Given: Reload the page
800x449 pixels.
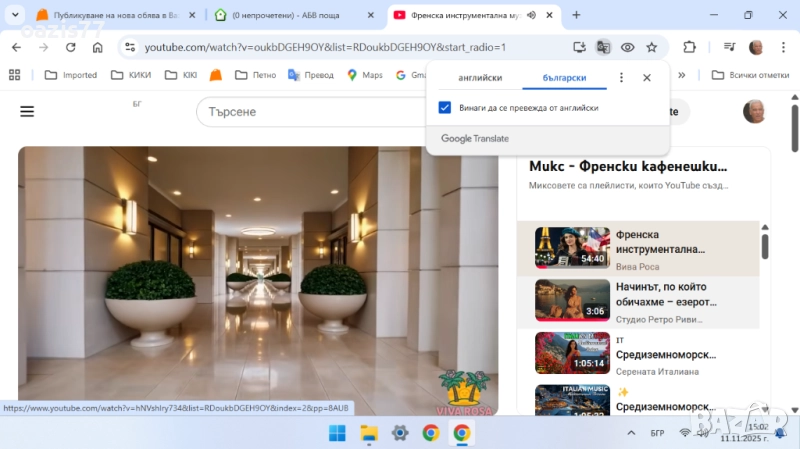Looking at the screenshot, I should 70,47.
